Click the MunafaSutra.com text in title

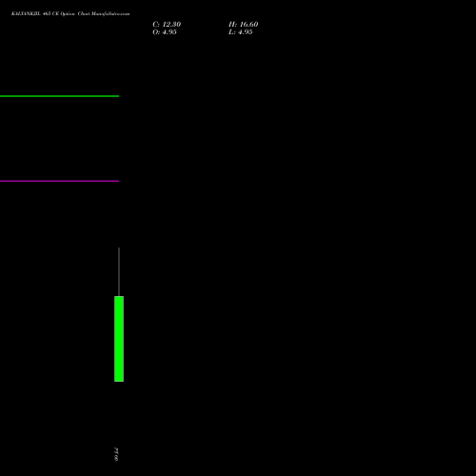point(110,13)
